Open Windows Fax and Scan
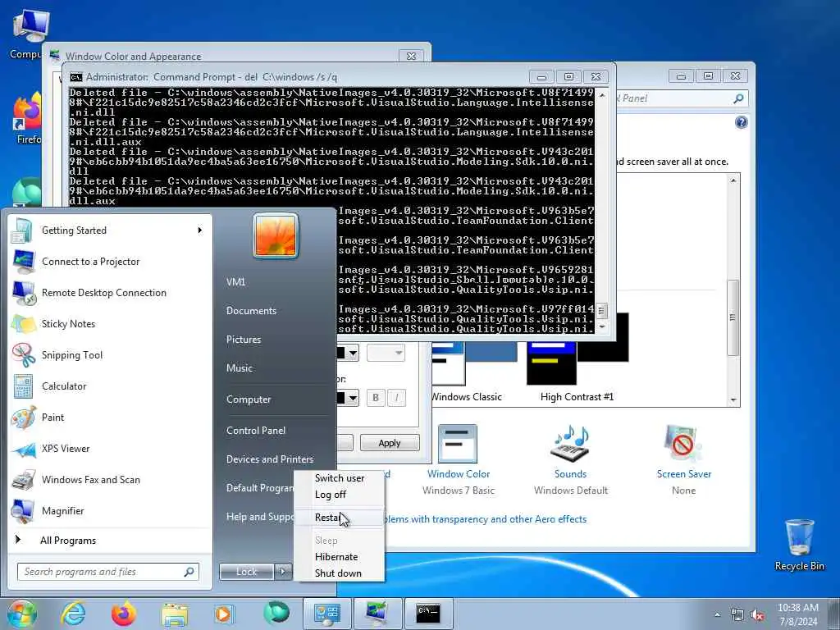This screenshot has width=840, height=630. coord(110,479)
